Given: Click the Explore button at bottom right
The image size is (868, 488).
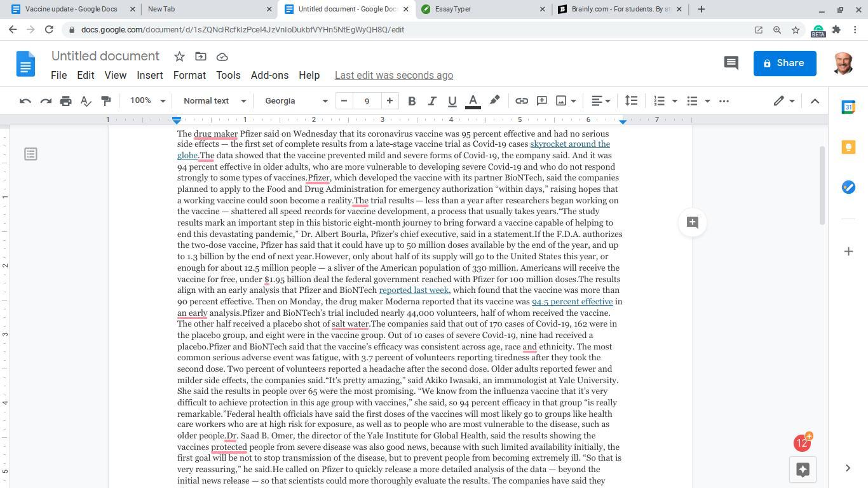Looking at the screenshot, I should pyautogui.click(x=803, y=470).
